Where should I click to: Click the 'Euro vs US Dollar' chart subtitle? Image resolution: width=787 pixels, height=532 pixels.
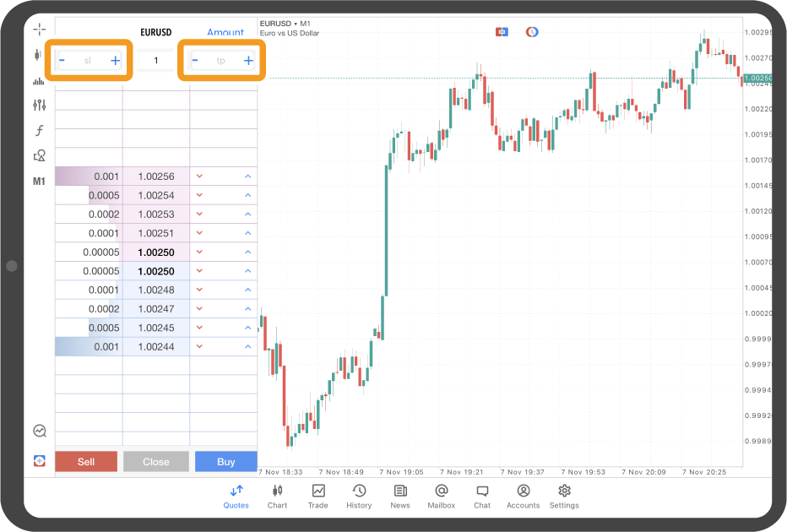tap(289, 33)
